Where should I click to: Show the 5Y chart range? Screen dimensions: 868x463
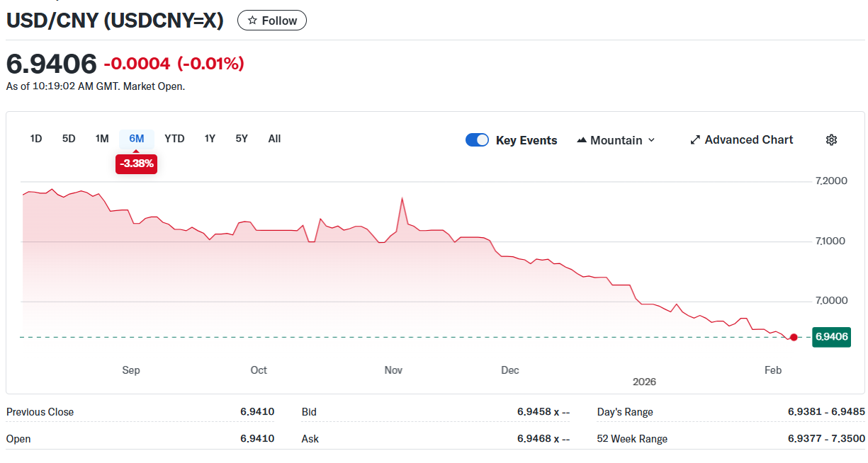pos(242,139)
